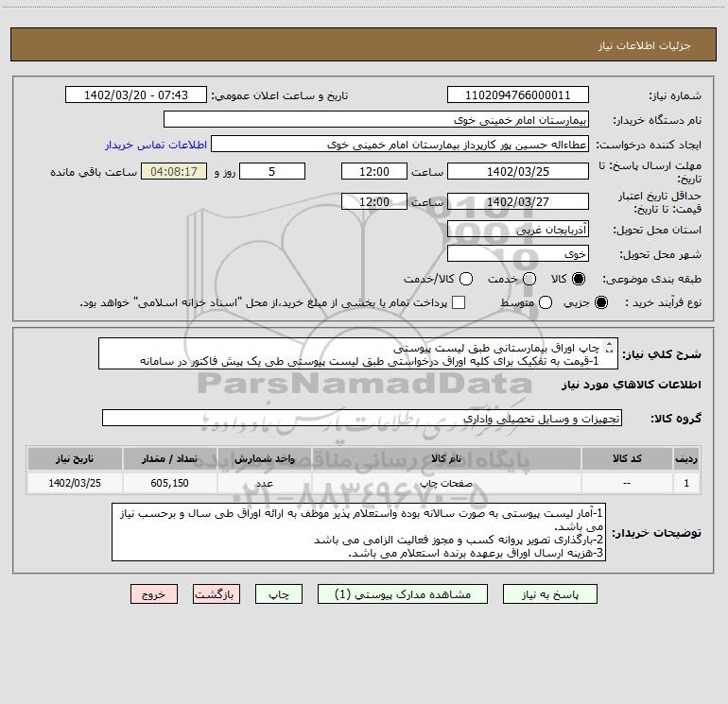
Task: Click table date cell 1402/03/25
Action: click(x=75, y=483)
